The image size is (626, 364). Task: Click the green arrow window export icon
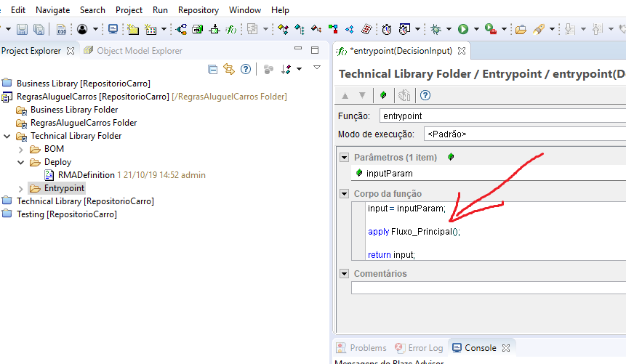point(198,29)
